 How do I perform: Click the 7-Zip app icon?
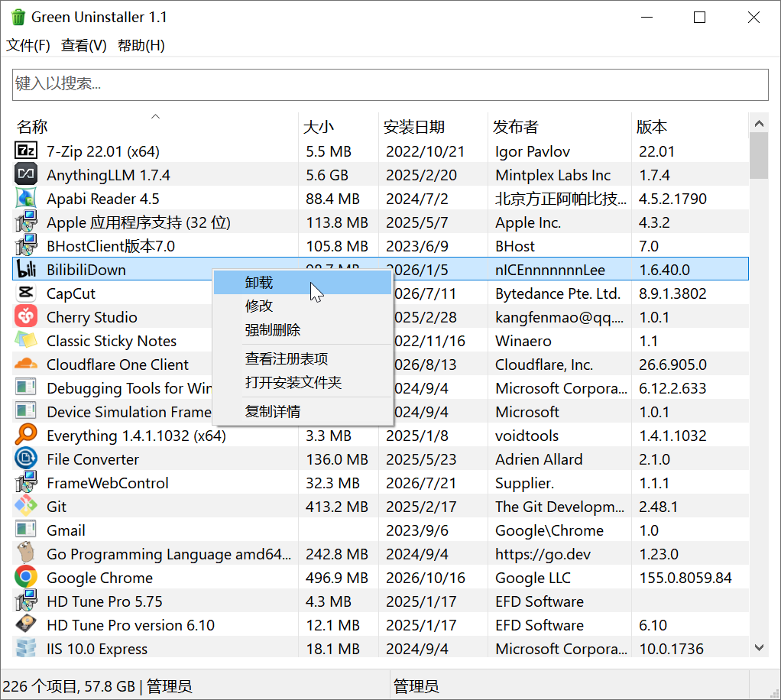point(26,151)
